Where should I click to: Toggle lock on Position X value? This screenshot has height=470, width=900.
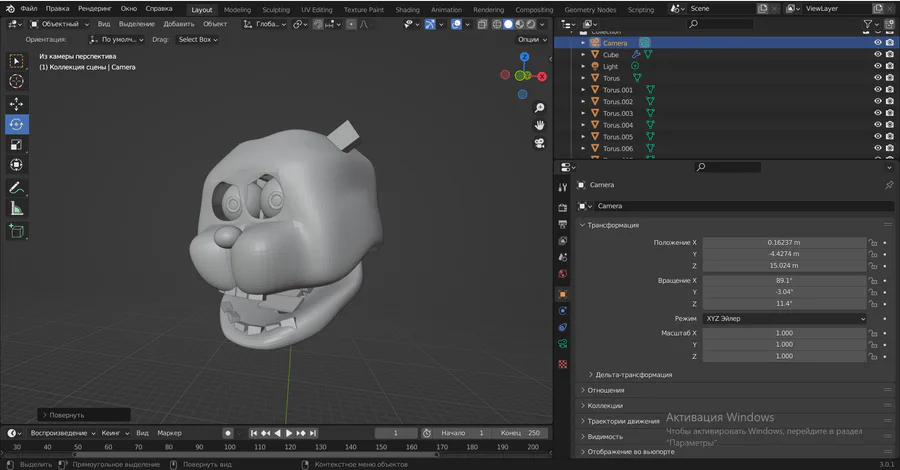pos(873,243)
